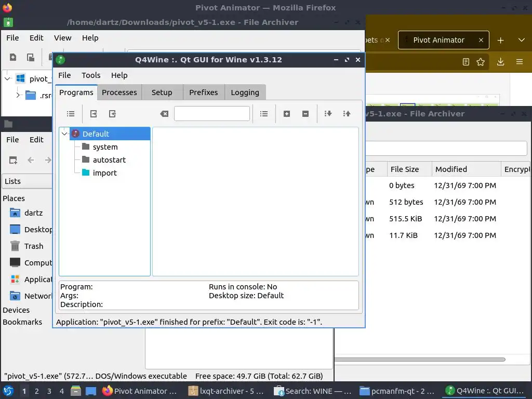Open View menu in File Archiver
This screenshot has width=532, height=399.
point(63,38)
